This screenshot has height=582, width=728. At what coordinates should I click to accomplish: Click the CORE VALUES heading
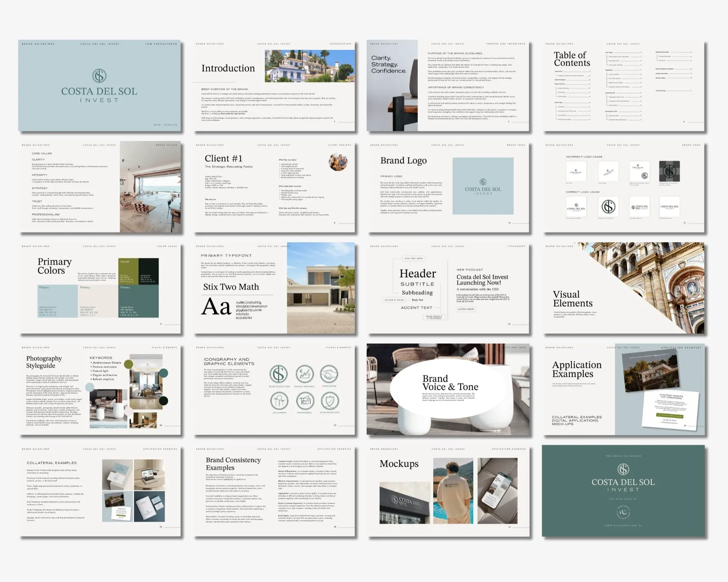[42, 154]
